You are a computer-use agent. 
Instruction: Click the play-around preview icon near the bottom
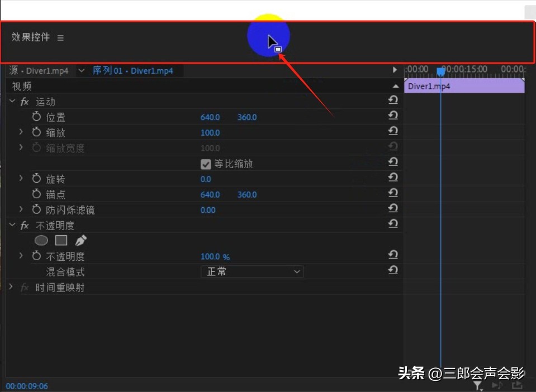point(496,385)
